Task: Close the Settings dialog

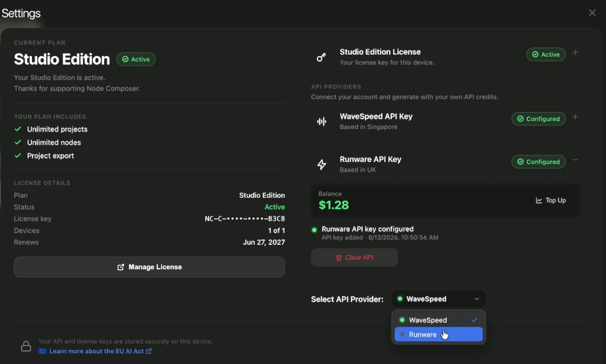Action: [x=592, y=13]
